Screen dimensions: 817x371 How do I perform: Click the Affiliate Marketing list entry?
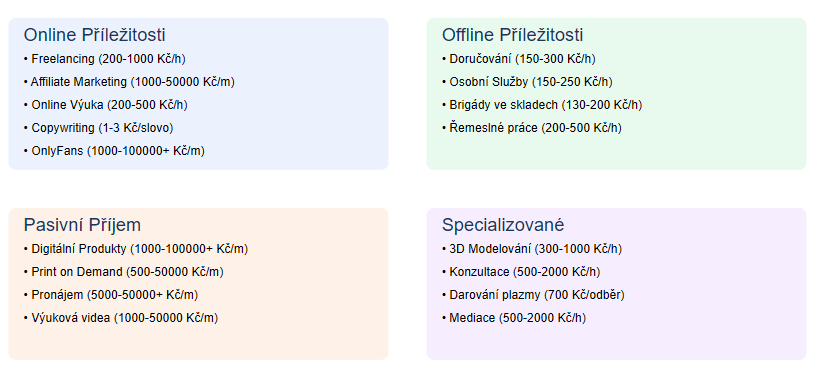(129, 82)
